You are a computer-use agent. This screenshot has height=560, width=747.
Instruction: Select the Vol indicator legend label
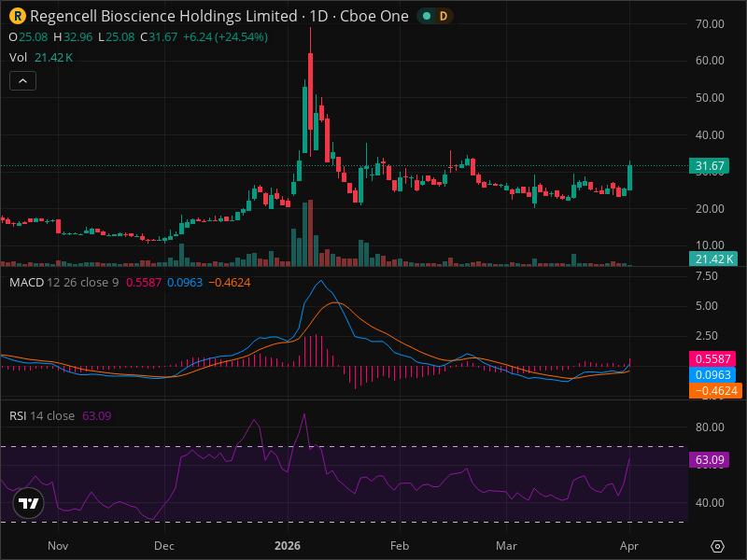(18, 58)
